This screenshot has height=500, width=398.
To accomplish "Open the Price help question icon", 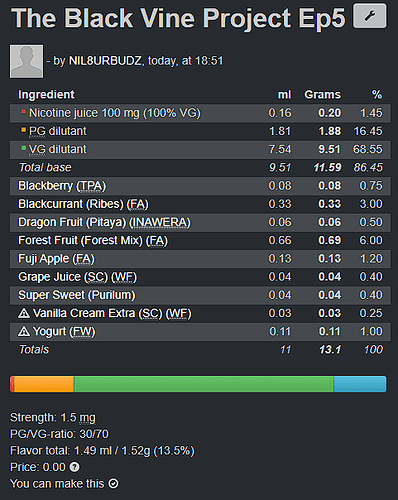I will coord(74,467).
